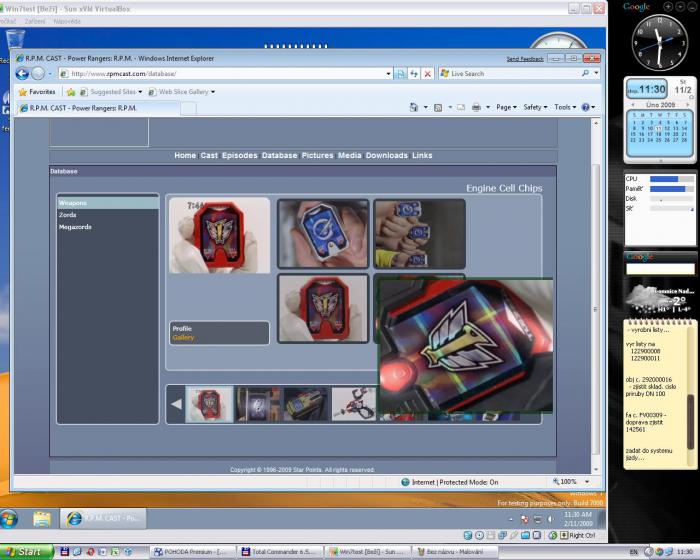Click next month arrow on calendar gadget
Image resolution: width=700 pixels, height=560 pixels.
(688, 104)
